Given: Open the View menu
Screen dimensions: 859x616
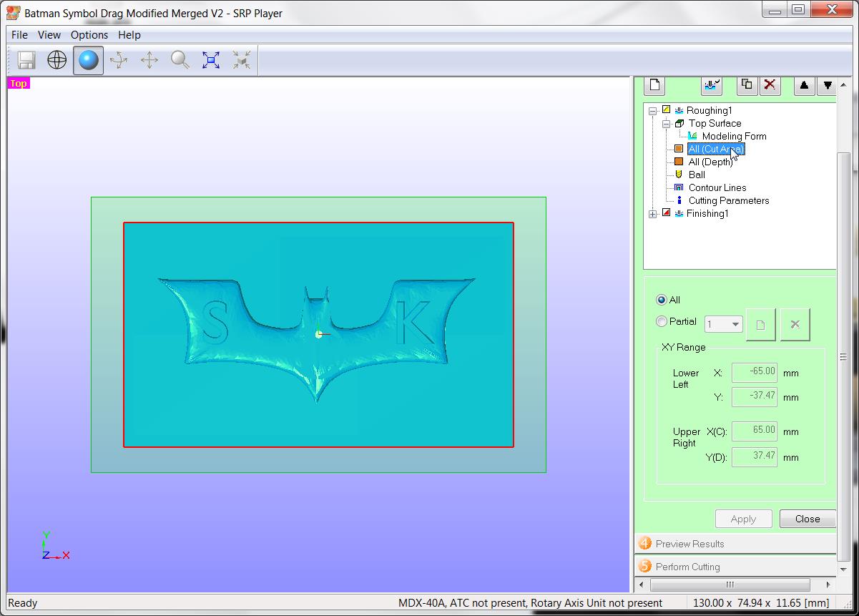Looking at the screenshot, I should coord(49,34).
